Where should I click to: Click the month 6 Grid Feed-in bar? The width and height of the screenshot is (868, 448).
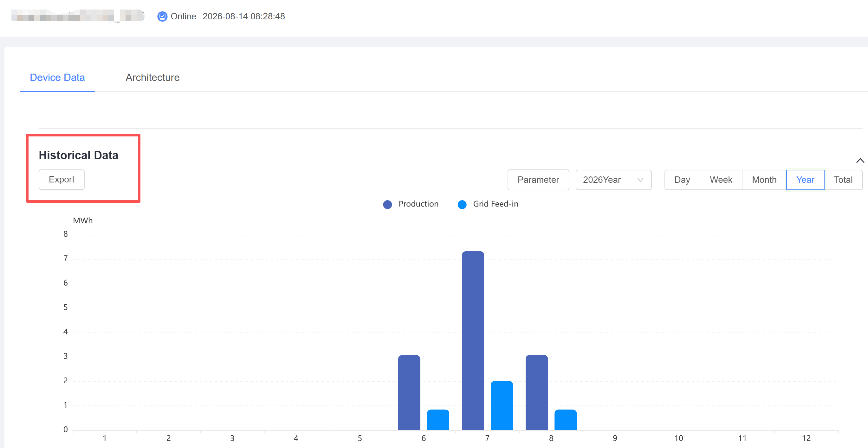click(x=438, y=420)
